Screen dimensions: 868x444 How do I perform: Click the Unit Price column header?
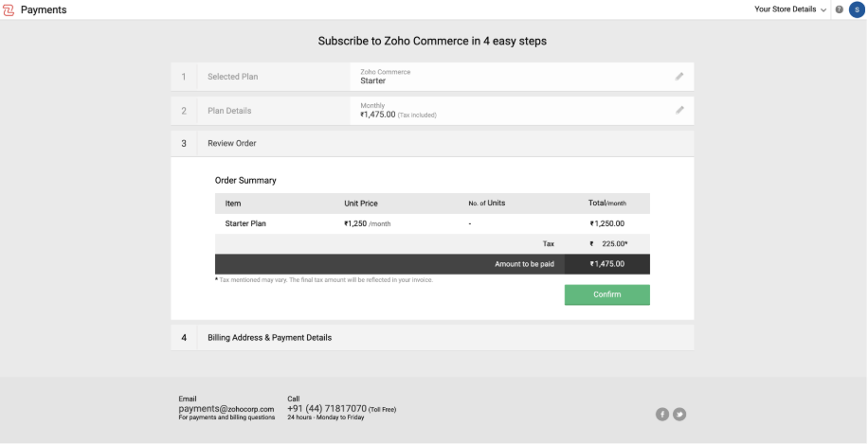click(361, 204)
